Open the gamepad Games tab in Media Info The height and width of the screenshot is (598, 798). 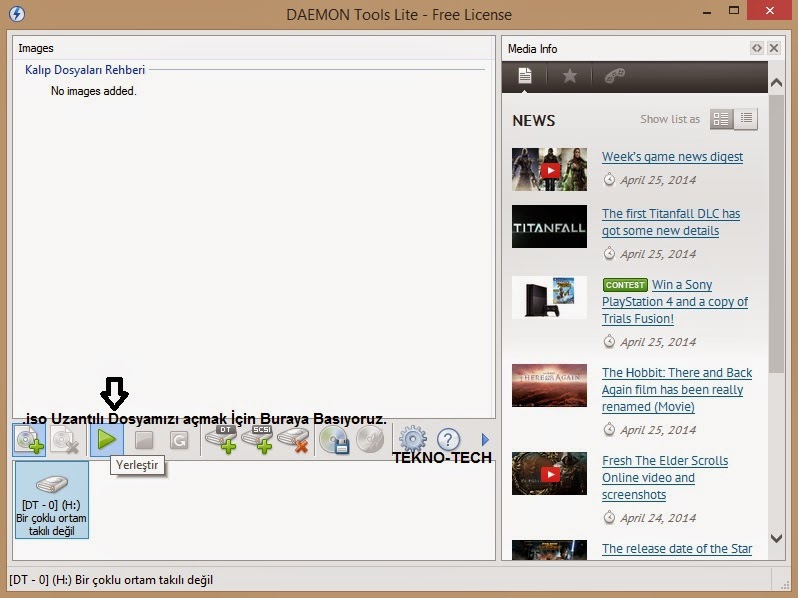[x=615, y=76]
